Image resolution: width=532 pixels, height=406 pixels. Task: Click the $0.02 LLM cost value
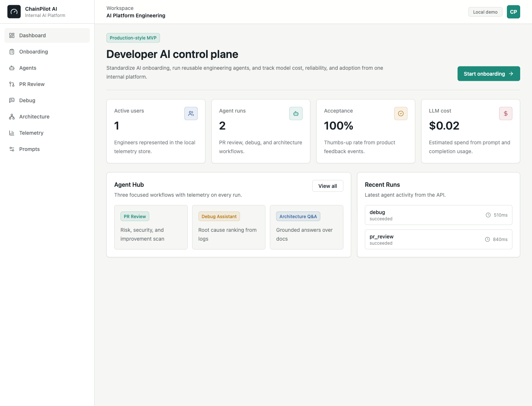pyautogui.click(x=444, y=126)
